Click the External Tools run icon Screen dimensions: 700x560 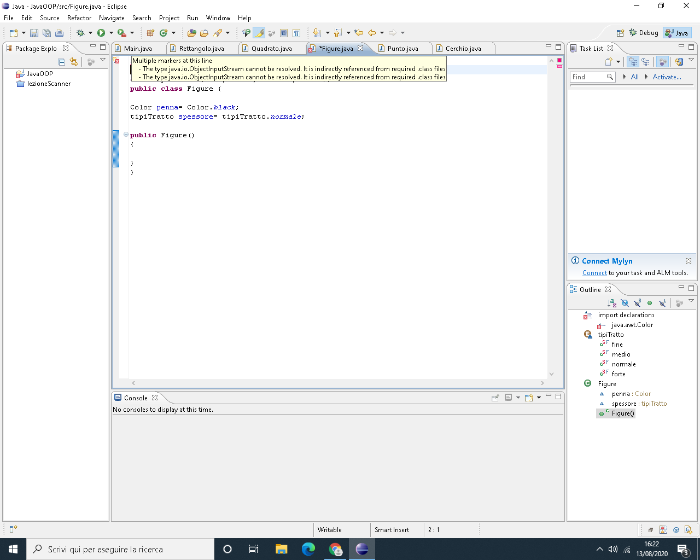pyautogui.click(x=121, y=33)
